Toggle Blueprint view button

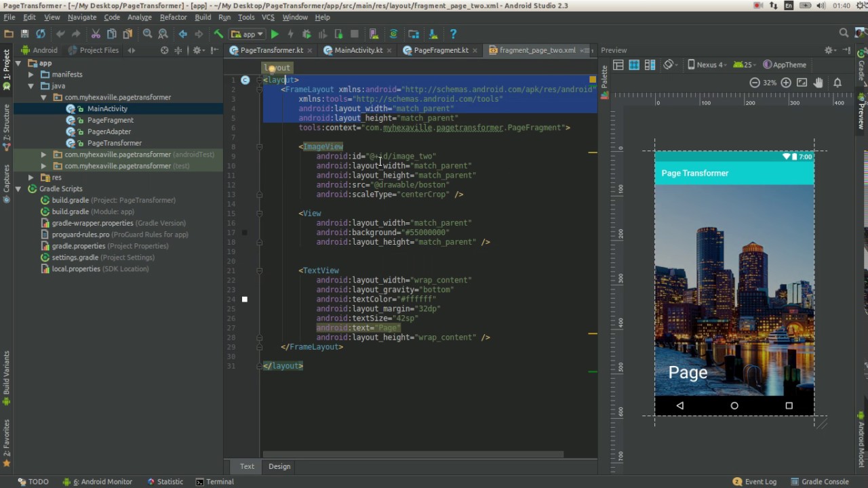634,65
